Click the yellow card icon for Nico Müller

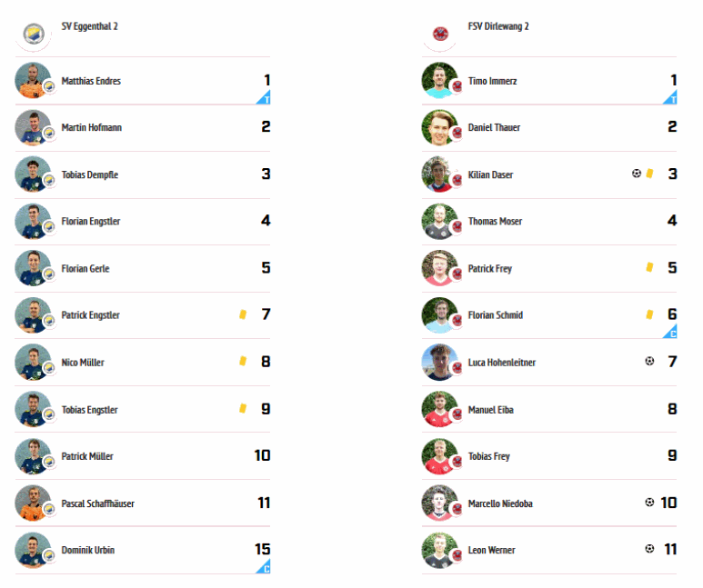point(243,361)
